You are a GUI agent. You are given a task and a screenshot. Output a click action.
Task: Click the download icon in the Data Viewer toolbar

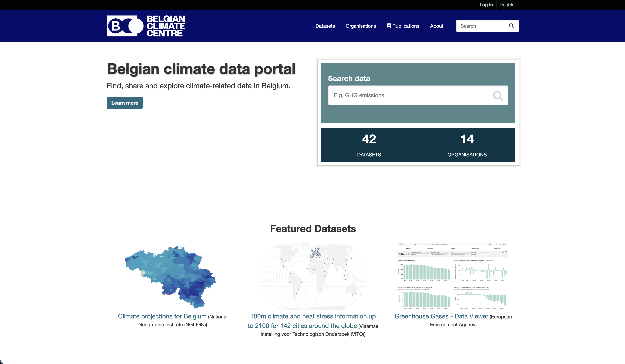tap(490, 244)
